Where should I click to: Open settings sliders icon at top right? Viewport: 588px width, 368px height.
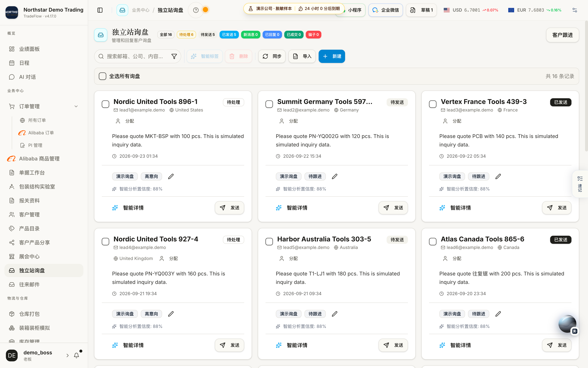coord(575,10)
